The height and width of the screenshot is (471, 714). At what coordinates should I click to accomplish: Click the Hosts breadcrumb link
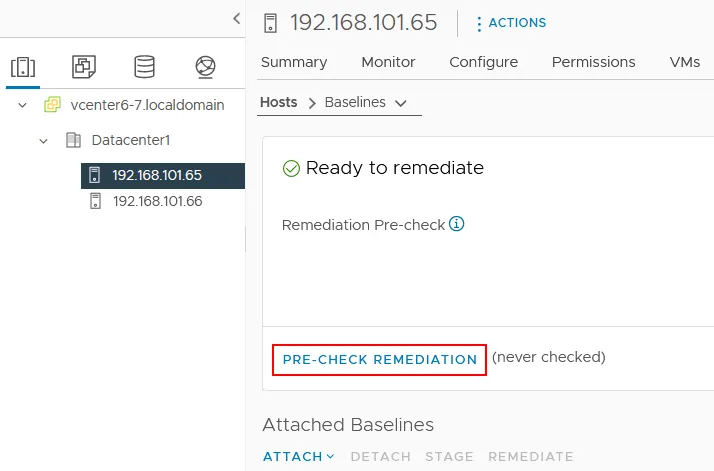pyautogui.click(x=279, y=102)
